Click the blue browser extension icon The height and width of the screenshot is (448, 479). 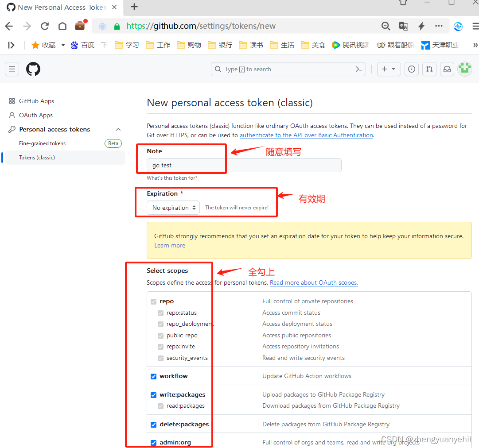point(458,27)
